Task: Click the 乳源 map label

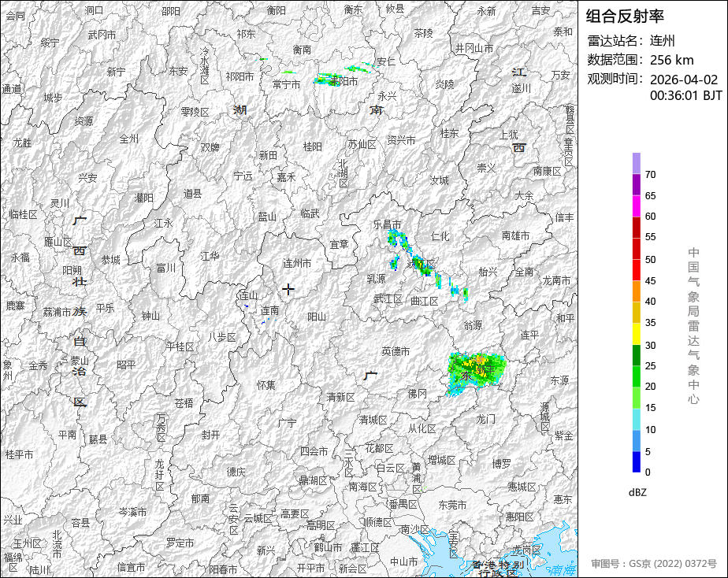Action: [x=376, y=278]
